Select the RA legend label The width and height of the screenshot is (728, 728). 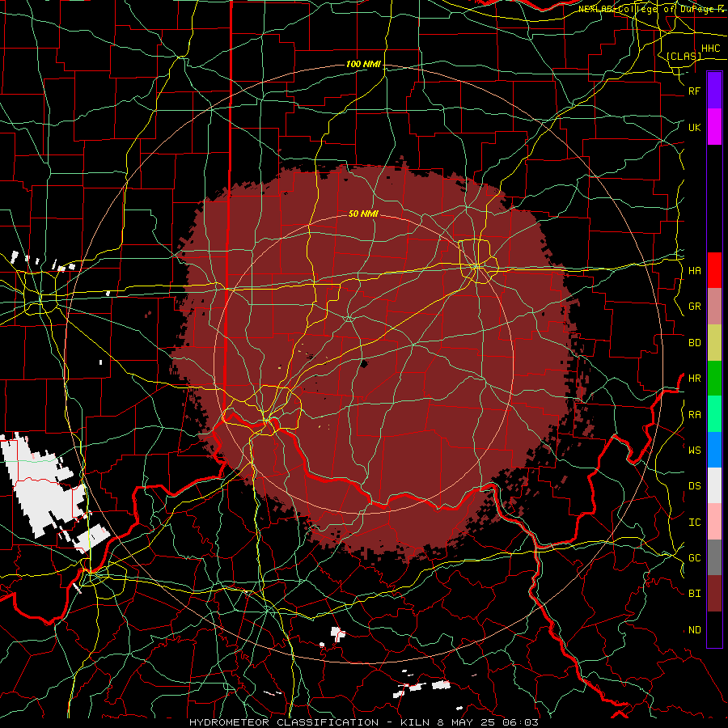(x=694, y=415)
